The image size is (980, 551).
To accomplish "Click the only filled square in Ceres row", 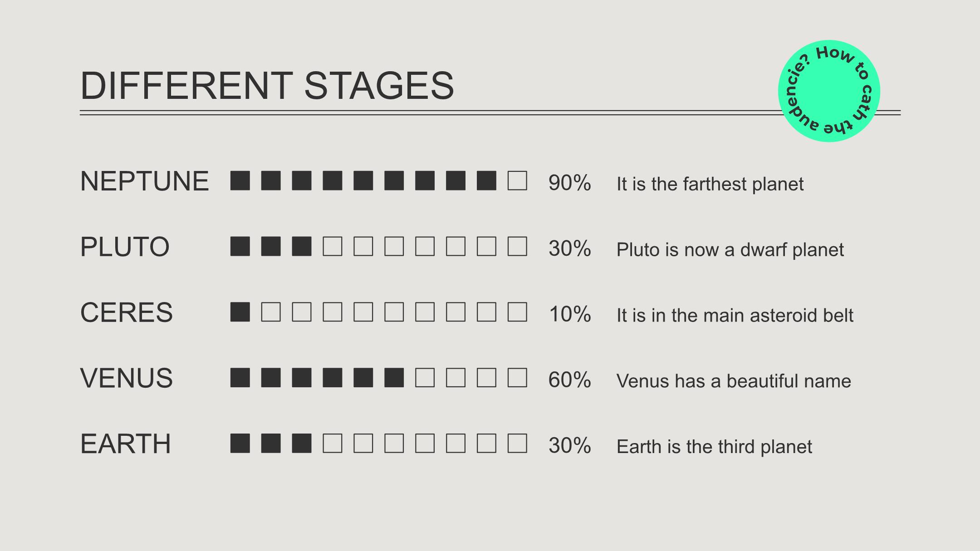I will [240, 312].
